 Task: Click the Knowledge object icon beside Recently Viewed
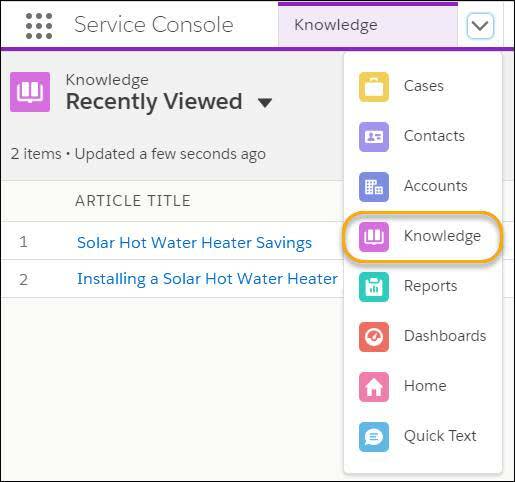(x=30, y=92)
